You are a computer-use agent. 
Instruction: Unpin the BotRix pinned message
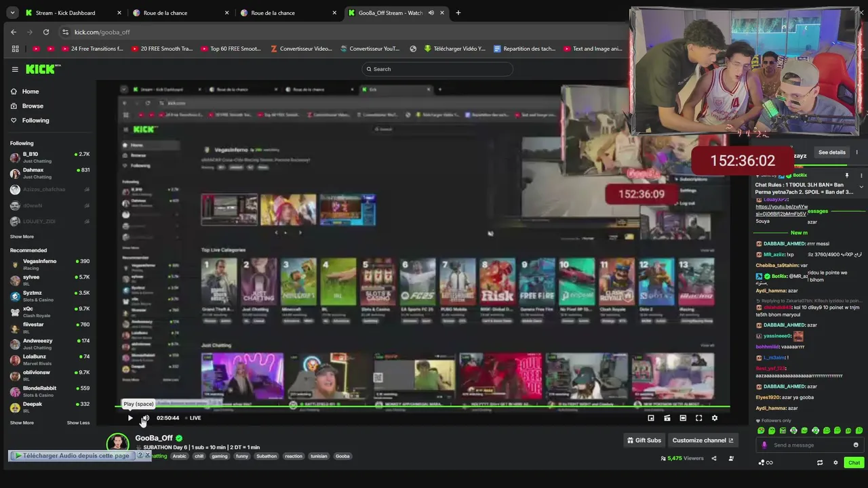[x=846, y=176]
